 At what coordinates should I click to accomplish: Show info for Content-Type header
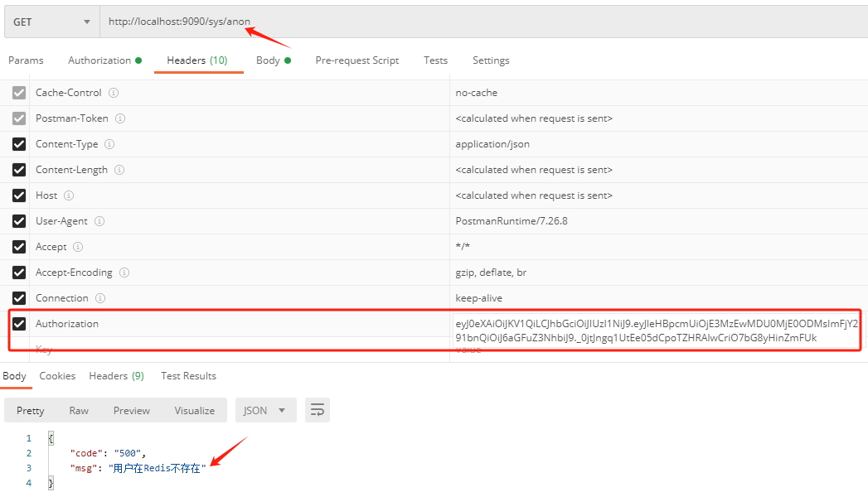(109, 144)
